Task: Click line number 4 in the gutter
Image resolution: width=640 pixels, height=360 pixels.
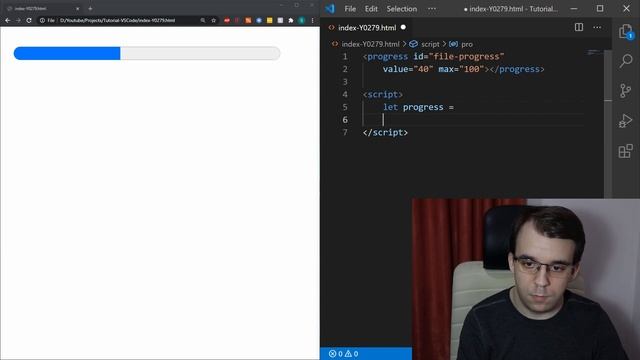Action: coord(345,94)
